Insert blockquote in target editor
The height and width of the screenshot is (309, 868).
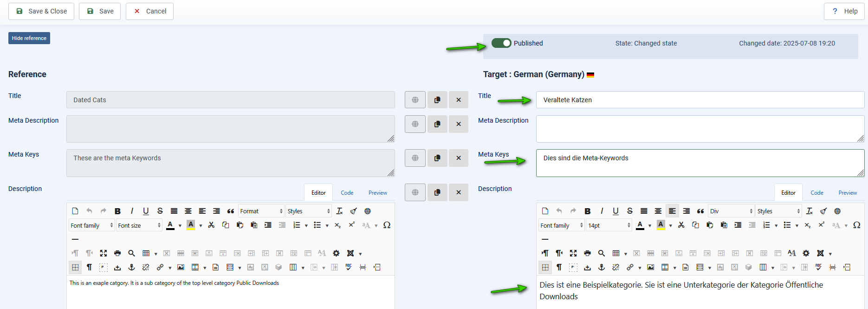point(700,211)
